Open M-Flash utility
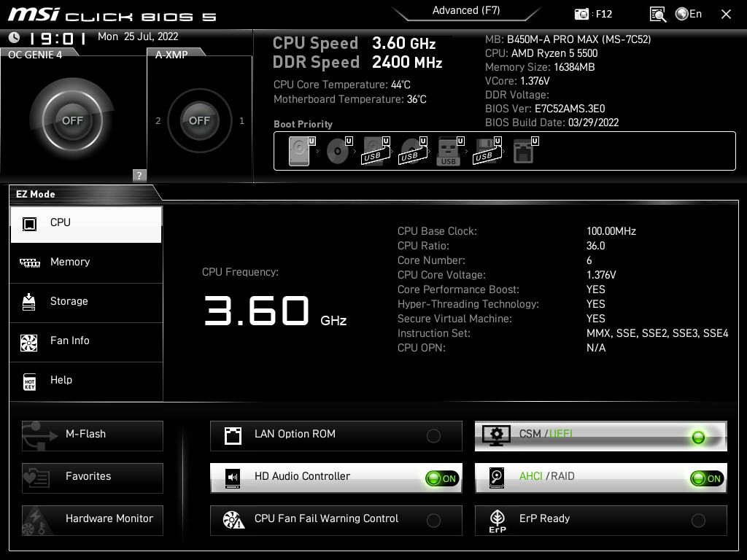The width and height of the screenshot is (747, 560). pos(93,436)
